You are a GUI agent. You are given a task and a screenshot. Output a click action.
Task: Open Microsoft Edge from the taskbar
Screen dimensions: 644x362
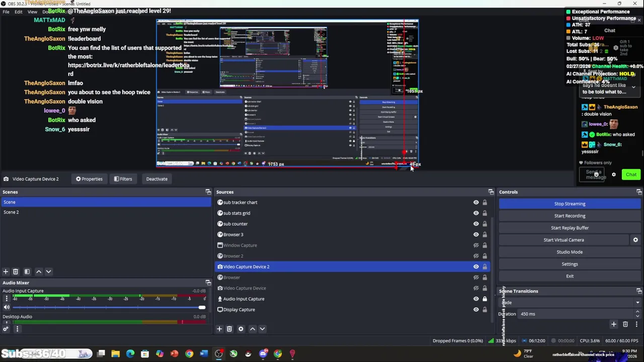pos(130,354)
